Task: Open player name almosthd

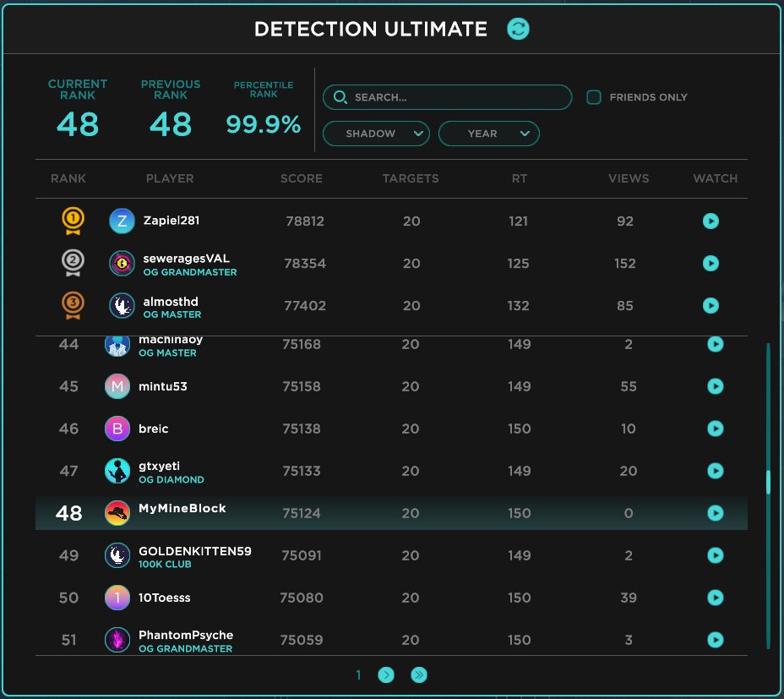Action: point(171,301)
